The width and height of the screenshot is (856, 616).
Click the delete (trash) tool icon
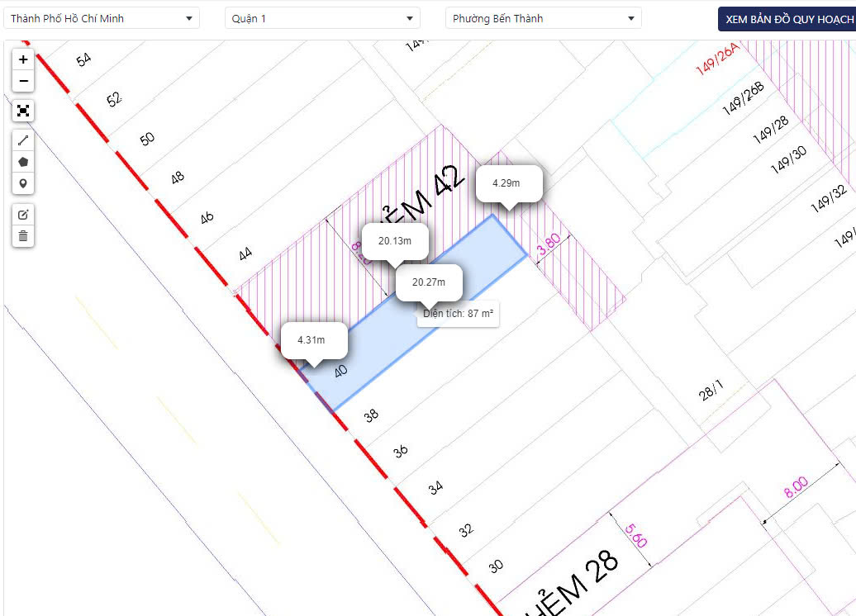click(x=22, y=236)
